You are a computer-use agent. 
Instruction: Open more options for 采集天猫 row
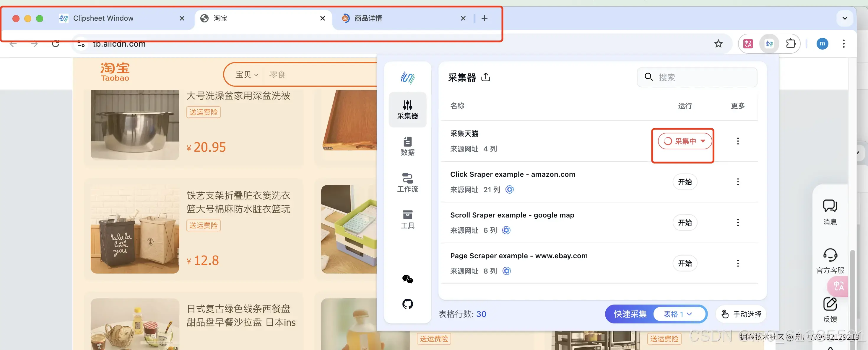tap(738, 141)
